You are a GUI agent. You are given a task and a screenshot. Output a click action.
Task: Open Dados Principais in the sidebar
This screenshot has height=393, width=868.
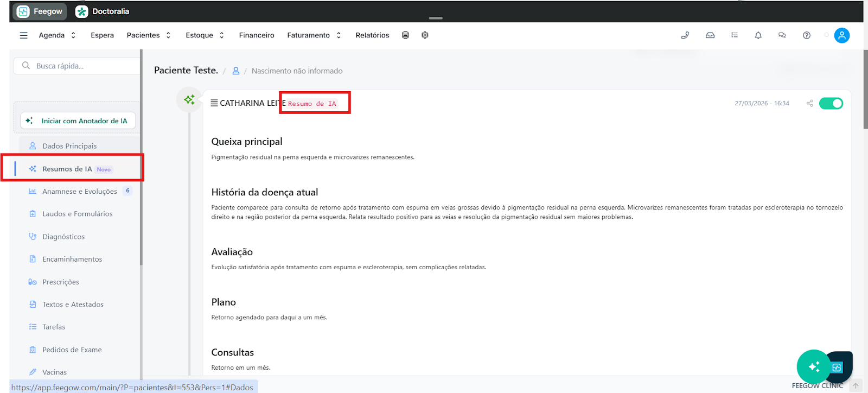point(79,146)
